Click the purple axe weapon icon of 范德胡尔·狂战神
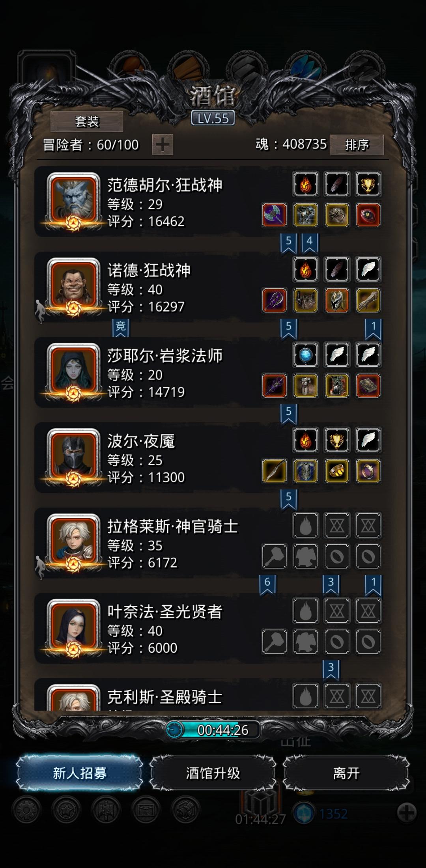 (275, 215)
